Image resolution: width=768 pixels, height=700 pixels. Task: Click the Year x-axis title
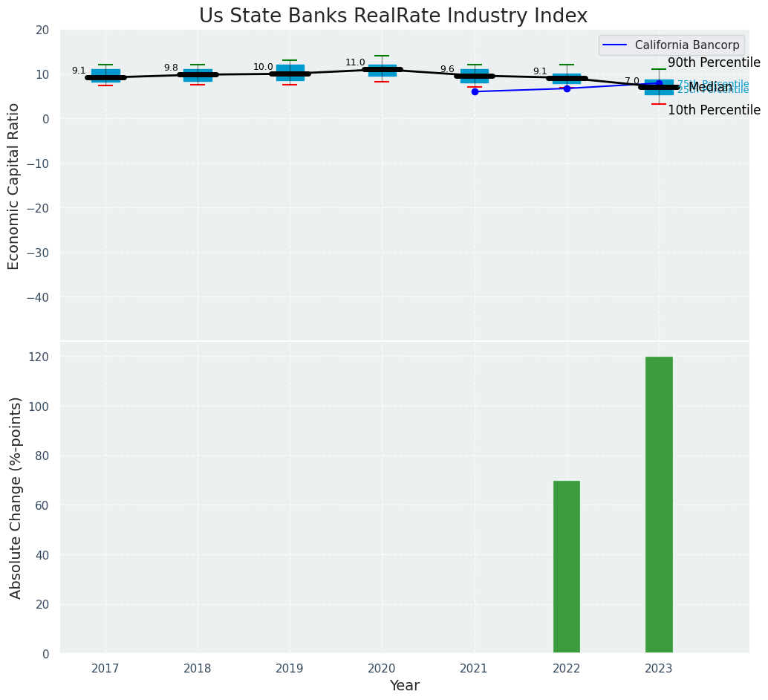tap(404, 686)
